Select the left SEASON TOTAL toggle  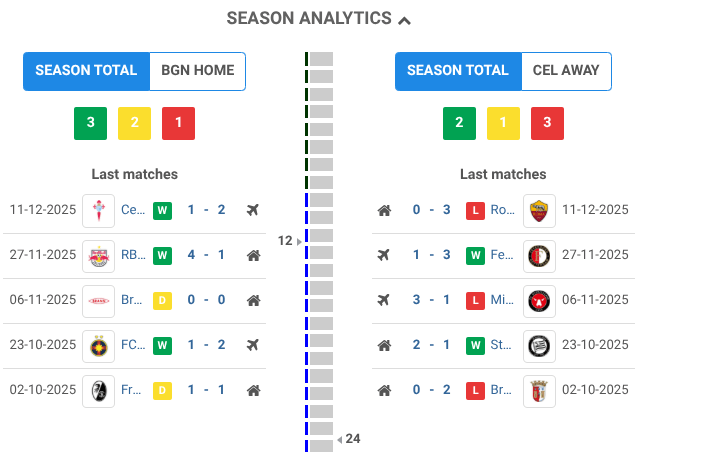pos(86,71)
